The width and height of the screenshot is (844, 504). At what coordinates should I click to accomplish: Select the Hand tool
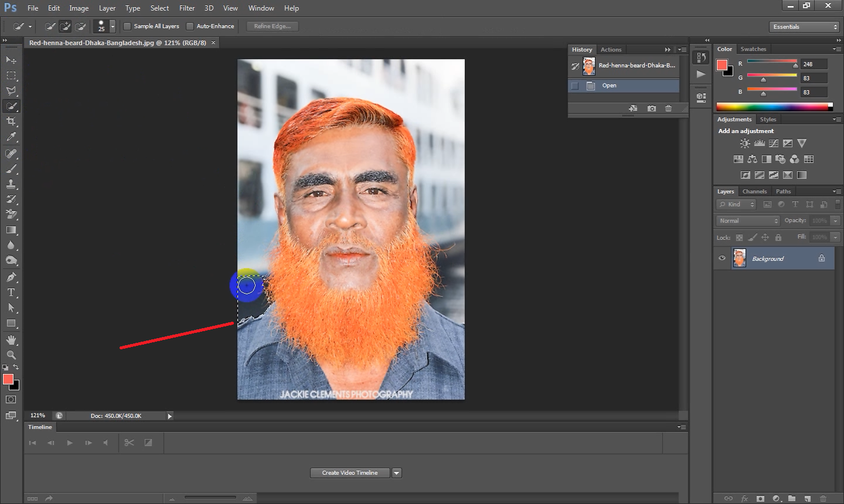tap(11, 340)
